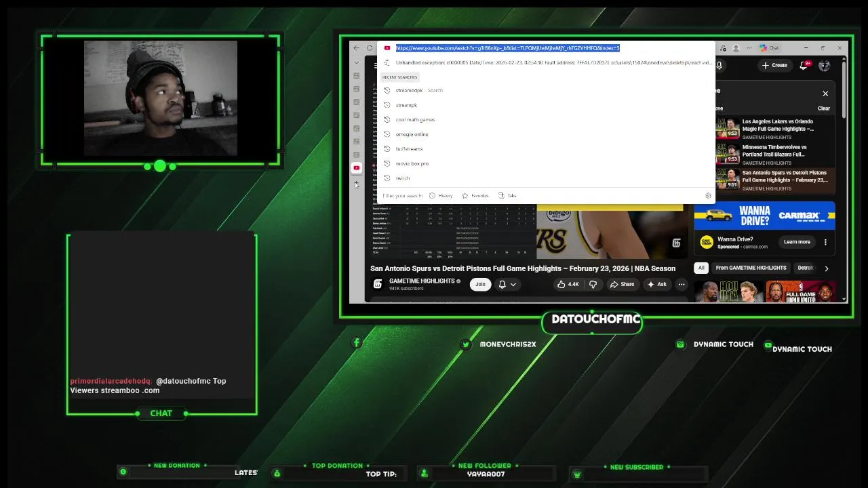The height and width of the screenshot is (488, 868).
Task: Like the video showing 4.4K likes
Action: pos(568,284)
